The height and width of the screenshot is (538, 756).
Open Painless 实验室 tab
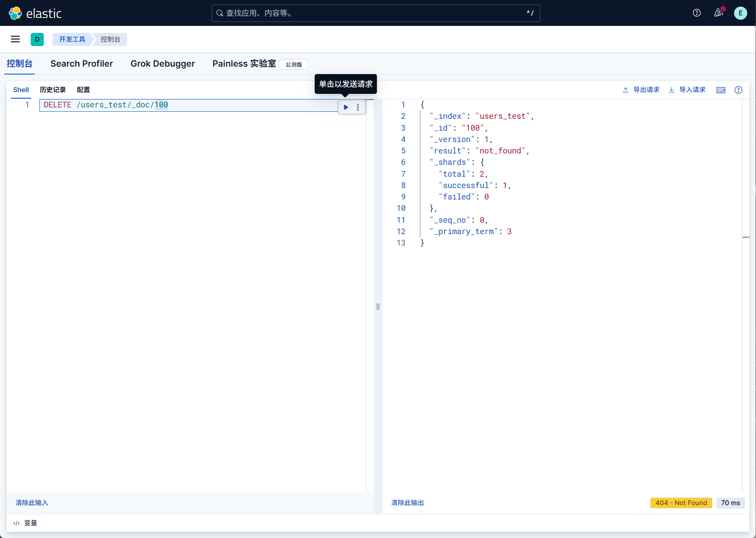(244, 64)
